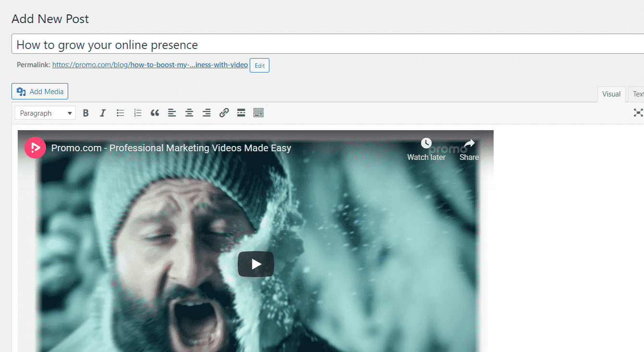Toggle bold formatting in the editor

pos(85,112)
